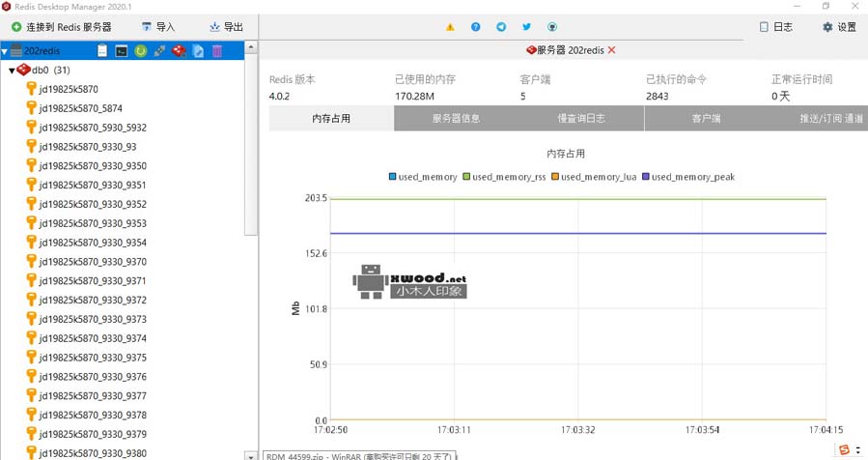Click the 2843 executed commands value

pyautogui.click(x=658, y=97)
